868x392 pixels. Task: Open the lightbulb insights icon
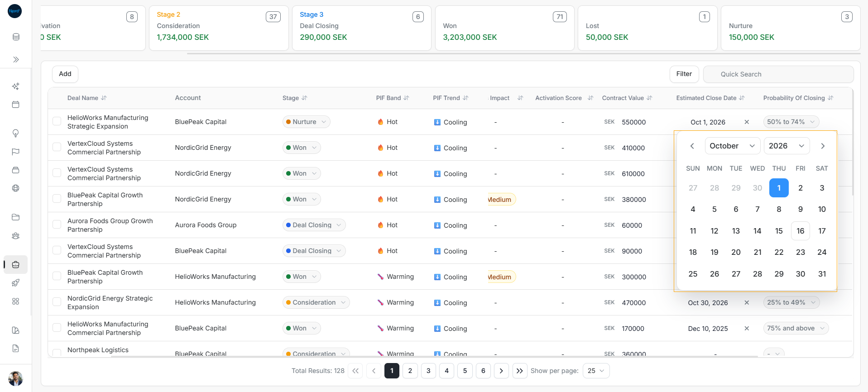[x=16, y=133]
